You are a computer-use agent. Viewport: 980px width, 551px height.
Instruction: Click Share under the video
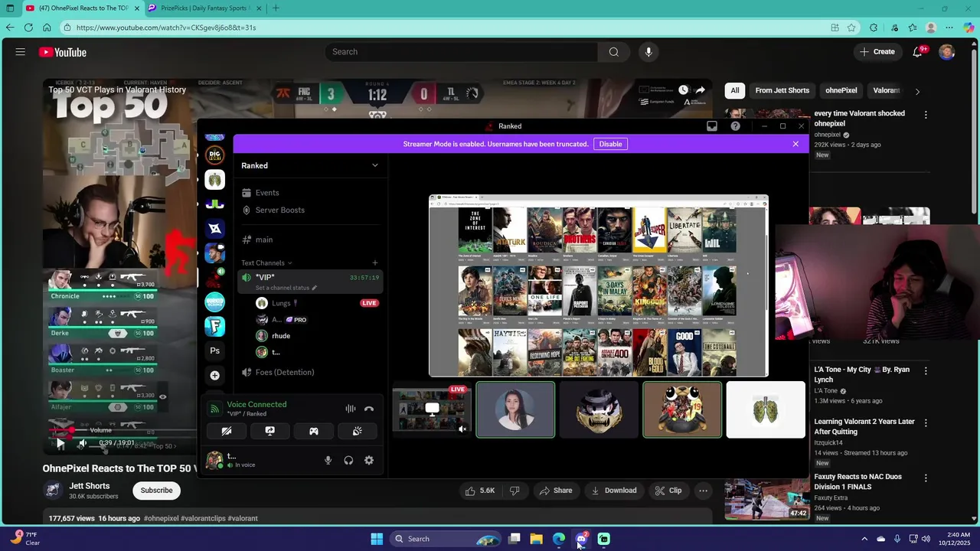pos(557,491)
